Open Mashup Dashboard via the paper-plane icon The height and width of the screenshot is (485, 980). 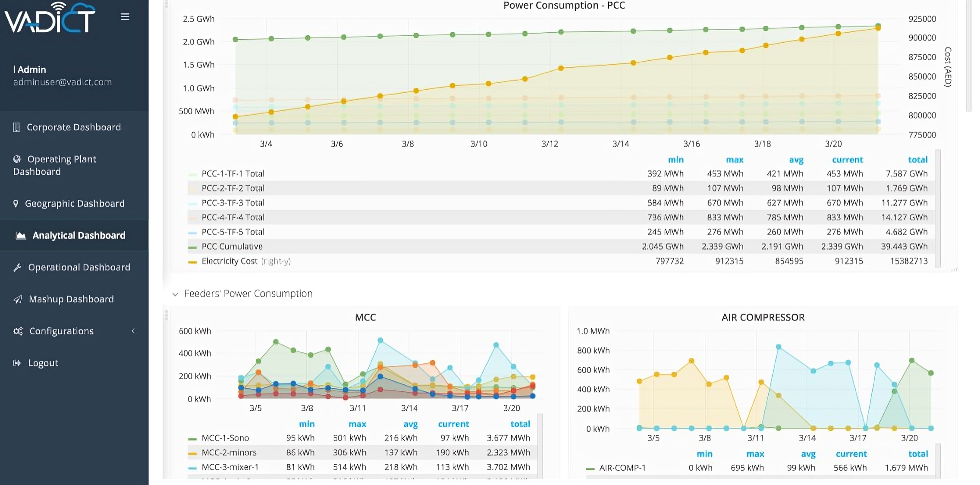17,299
